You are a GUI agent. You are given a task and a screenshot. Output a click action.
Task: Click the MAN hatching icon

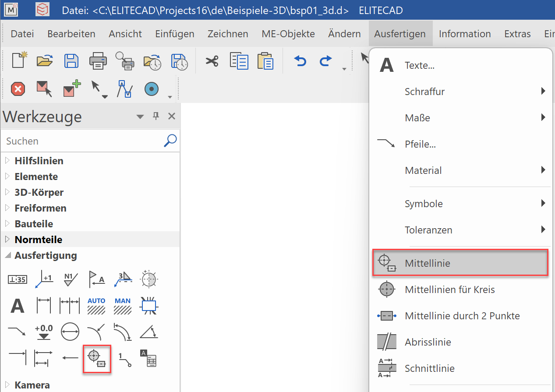click(123, 306)
